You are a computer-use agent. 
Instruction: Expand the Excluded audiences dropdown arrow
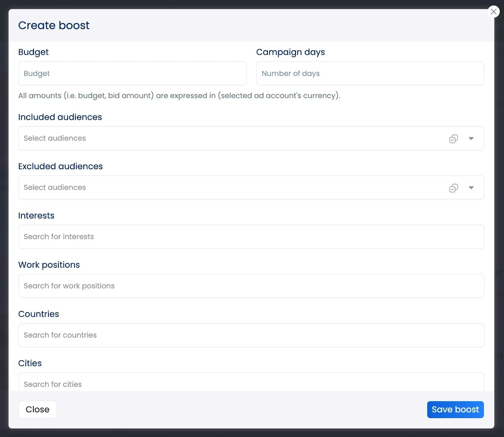click(472, 188)
